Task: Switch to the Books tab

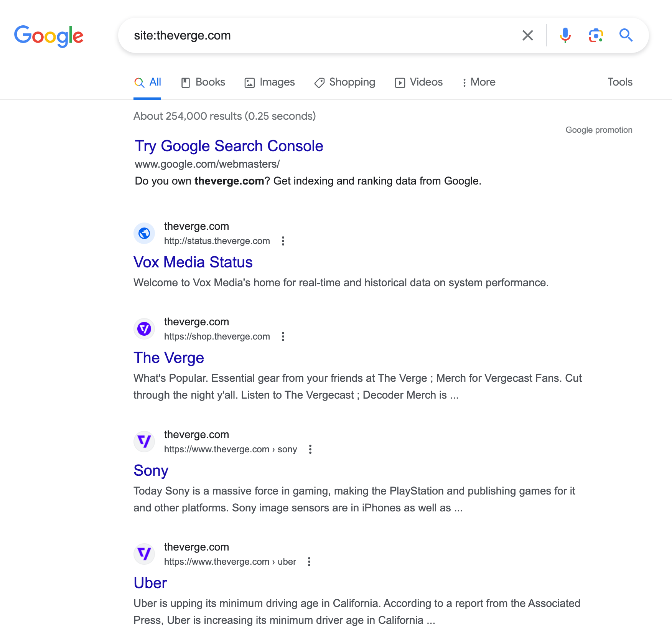Action: [203, 82]
